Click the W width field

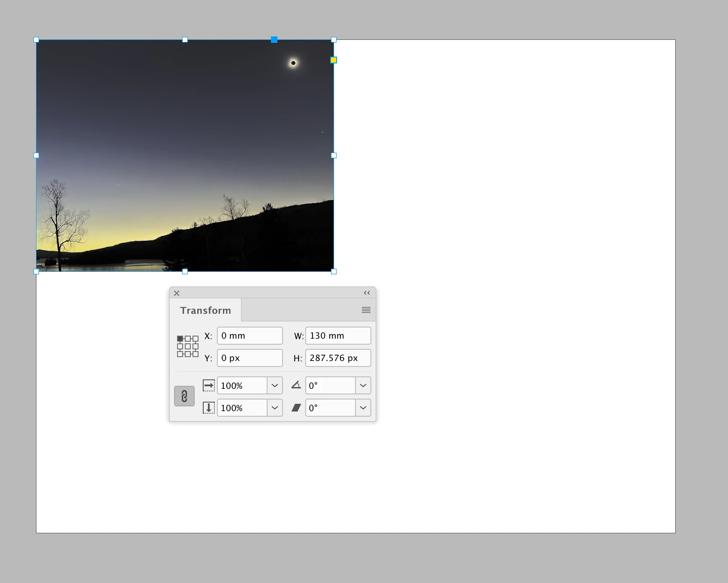(338, 336)
